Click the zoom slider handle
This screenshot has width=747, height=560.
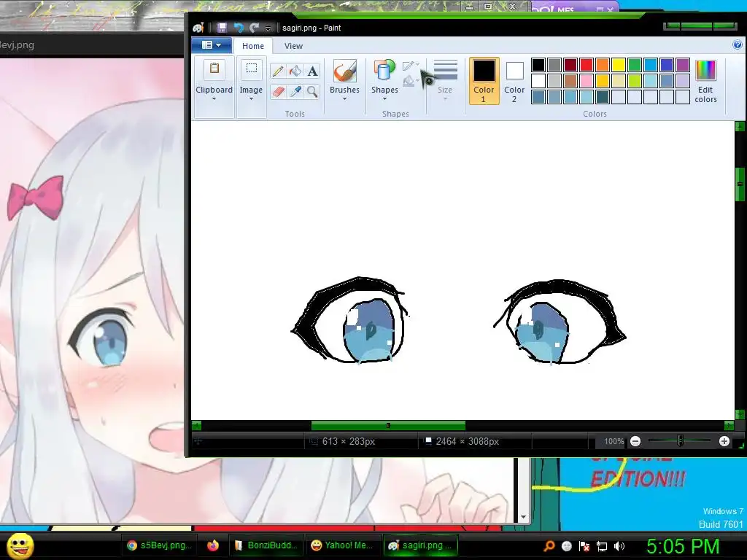(x=681, y=441)
